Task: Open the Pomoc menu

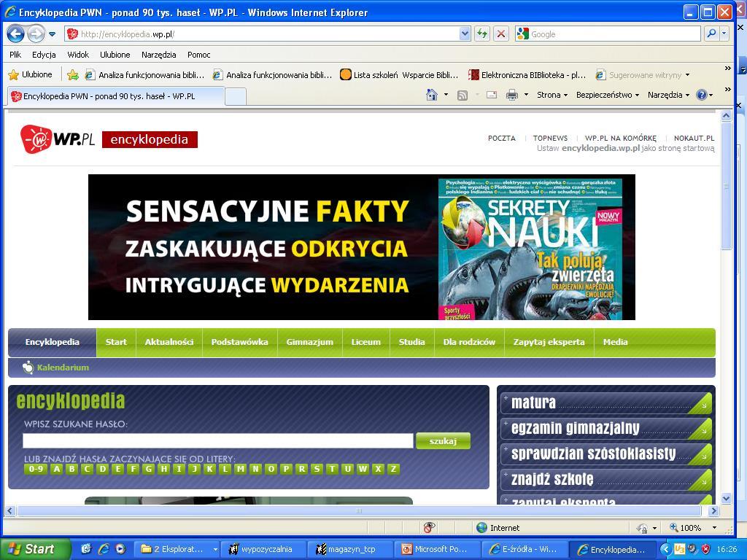Action: [198, 55]
